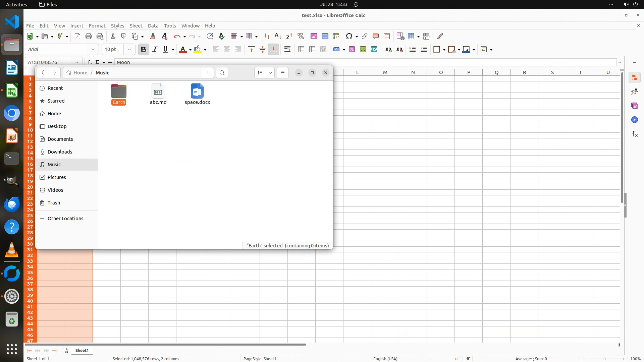Click the Format as Percent icon

pos(352,50)
